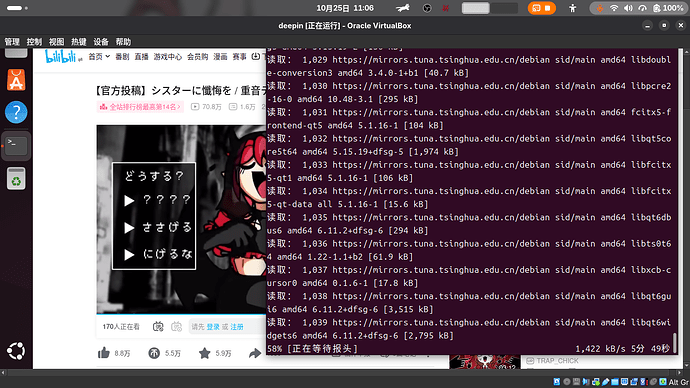Open the 帮助 menu in VirtualBox
Image resolution: width=690 pixels, height=388 pixels.
coord(123,42)
